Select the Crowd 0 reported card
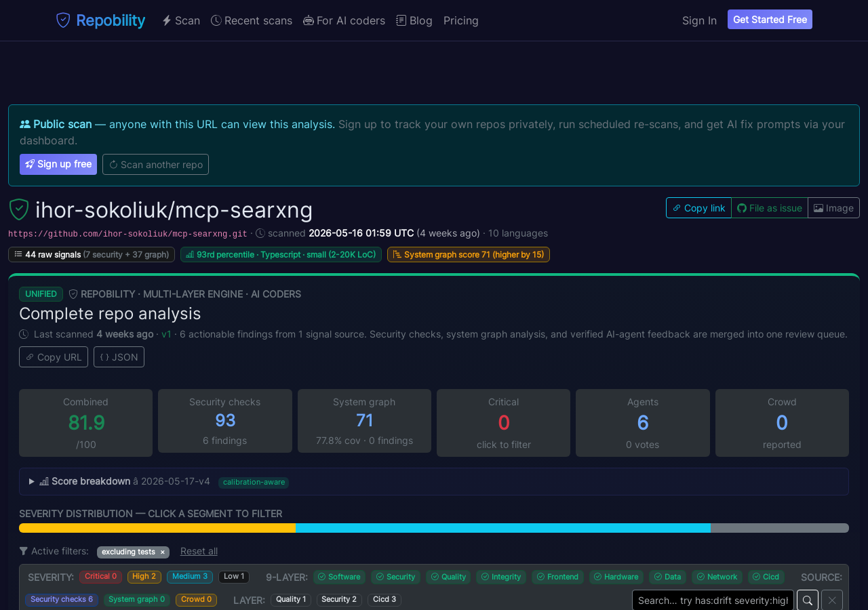The width and height of the screenshot is (868, 610). click(x=782, y=423)
